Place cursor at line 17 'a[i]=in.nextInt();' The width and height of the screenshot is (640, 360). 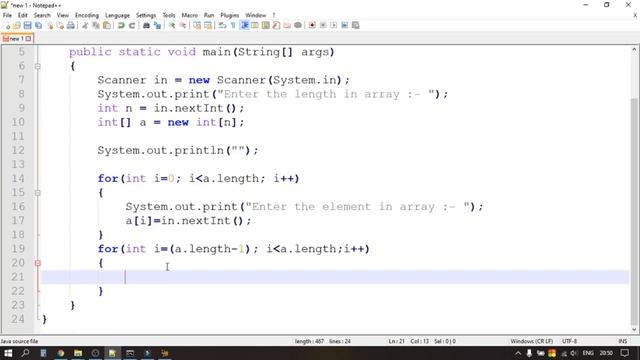tap(188, 221)
